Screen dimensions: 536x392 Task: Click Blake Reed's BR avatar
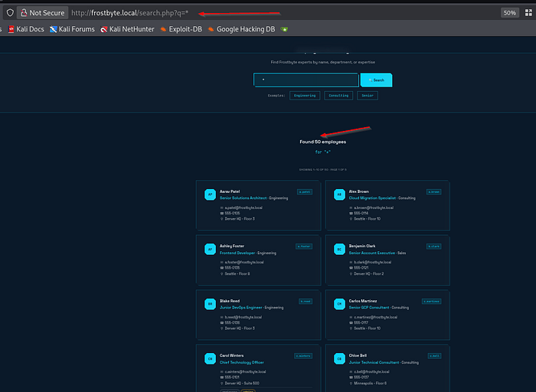[x=210, y=304]
